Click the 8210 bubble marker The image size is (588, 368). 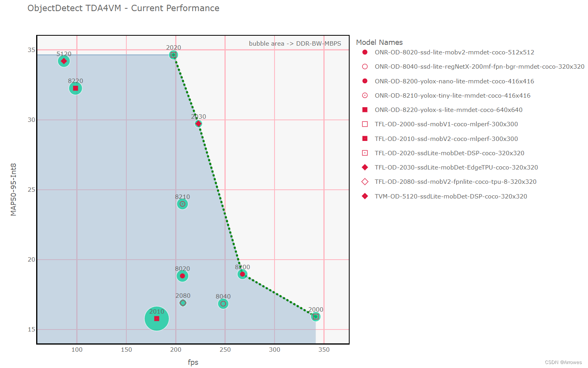pyautogui.click(x=182, y=204)
